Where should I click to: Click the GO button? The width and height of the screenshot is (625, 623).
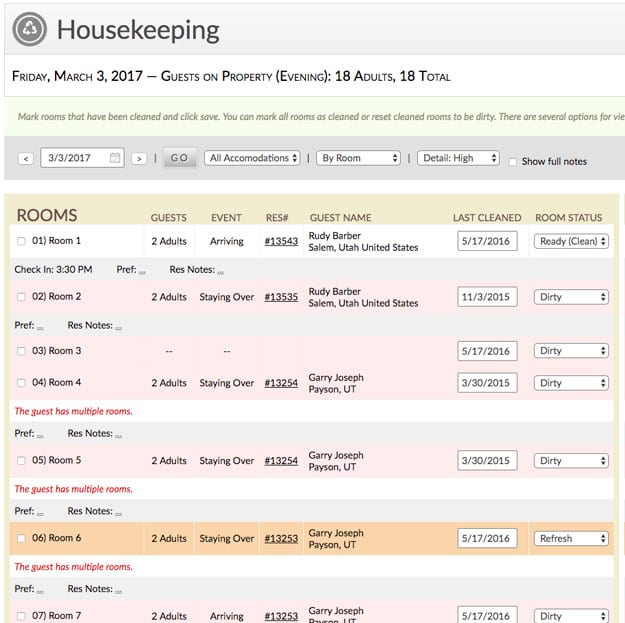179,158
